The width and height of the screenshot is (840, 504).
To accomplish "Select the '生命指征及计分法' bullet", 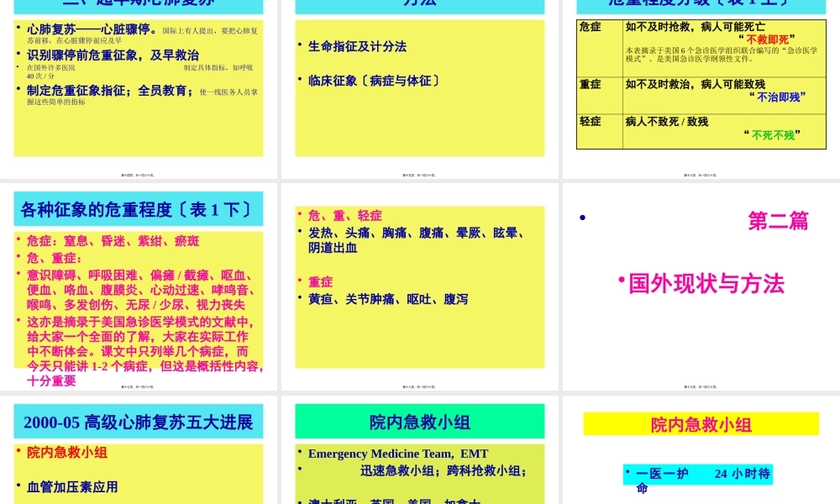I will [x=357, y=46].
